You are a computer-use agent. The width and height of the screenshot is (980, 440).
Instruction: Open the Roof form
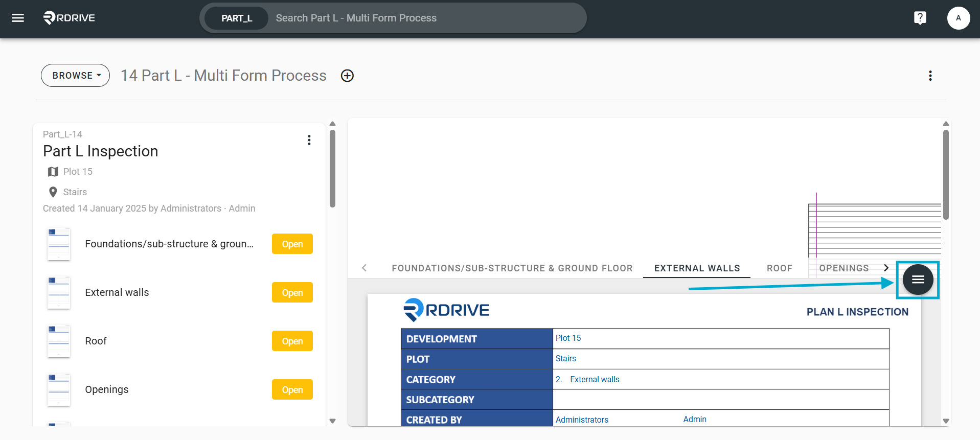[x=292, y=341]
